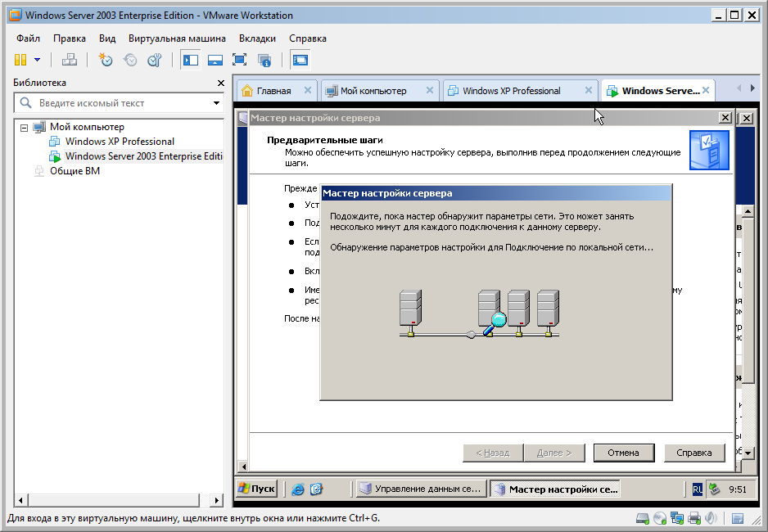This screenshot has width=768, height=532.
Task: Click the server with magnifier animation
Action: (492, 313)
